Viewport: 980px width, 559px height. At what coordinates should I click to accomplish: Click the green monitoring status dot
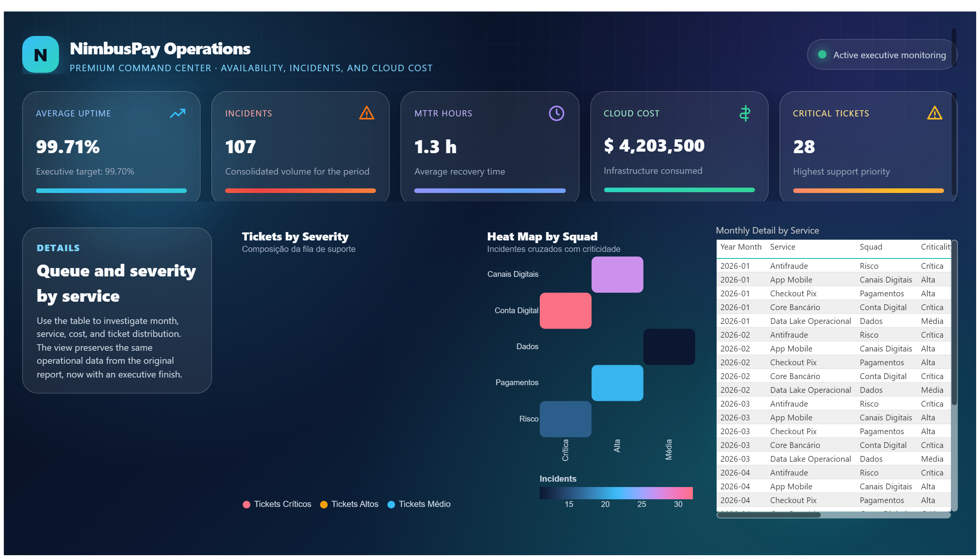(822, 54)
